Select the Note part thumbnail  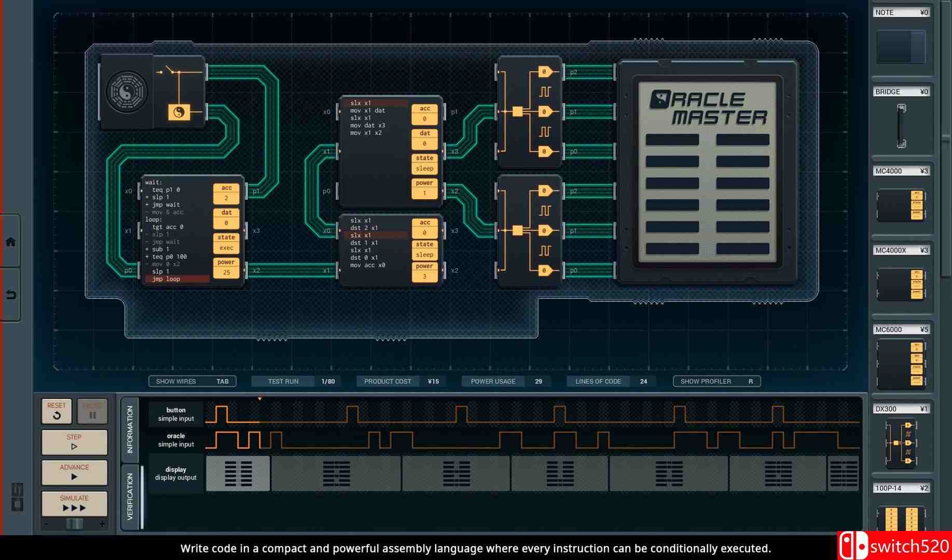(x=901, y=47)
